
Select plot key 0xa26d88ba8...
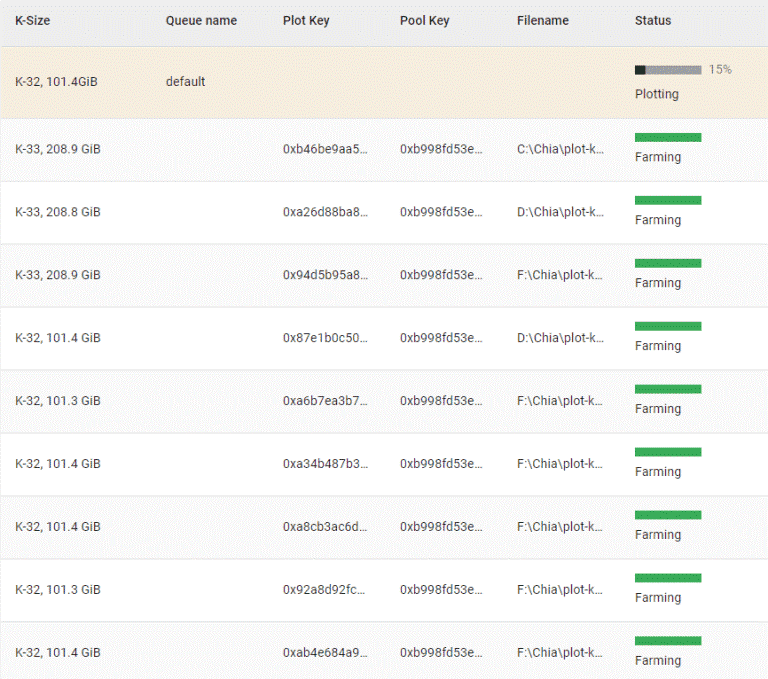coord(325,212)
